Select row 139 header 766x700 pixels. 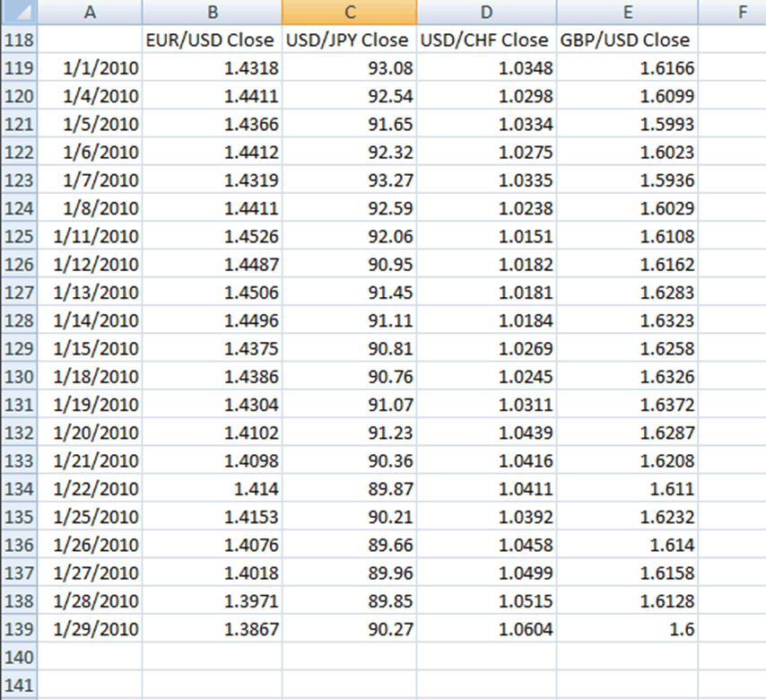point(19,630)
